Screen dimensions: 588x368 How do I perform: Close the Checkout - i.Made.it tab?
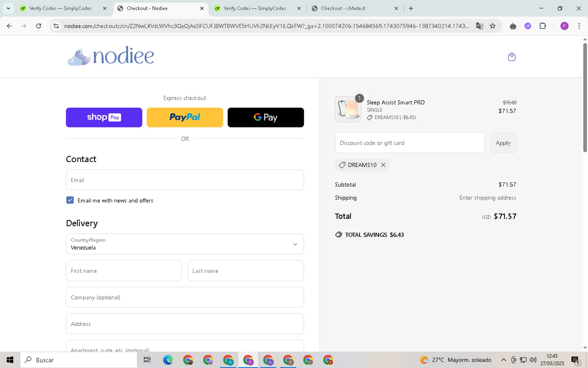pyautogui.click(x=396, y=8)
